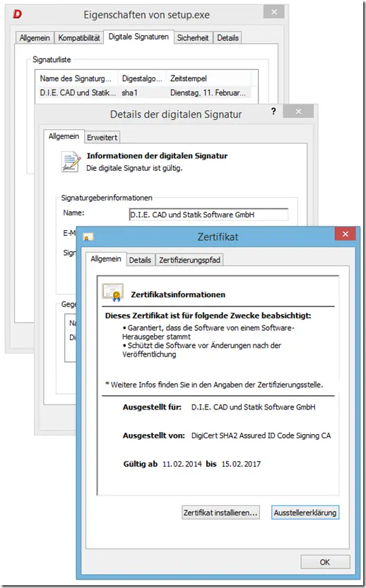Click valid-from date 11.02.2014
Viewport: 366px width, 588px height.
pos(182,464)
